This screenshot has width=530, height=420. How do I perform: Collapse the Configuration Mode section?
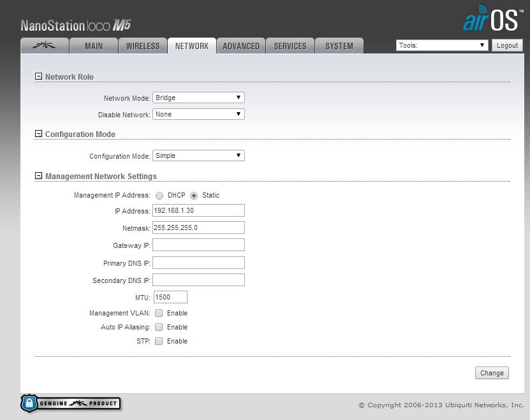tap(38, 134)
